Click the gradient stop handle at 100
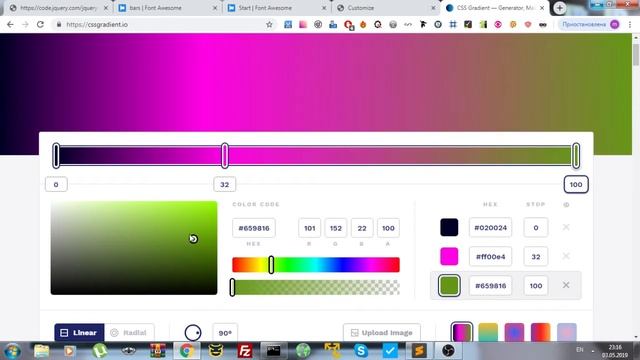The width and height of the screenshot is (640, 360). (576, 156)
